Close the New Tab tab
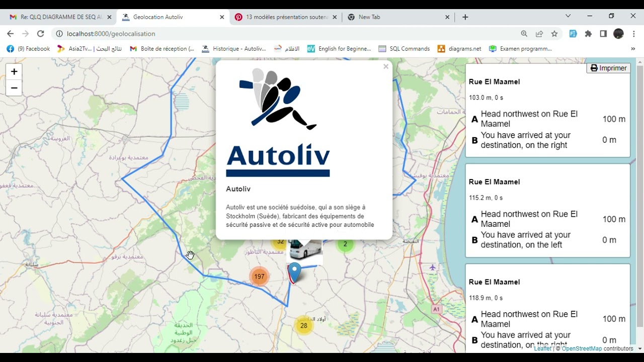Viewport: 644px width, 362px height. click(x=447, y=17)
